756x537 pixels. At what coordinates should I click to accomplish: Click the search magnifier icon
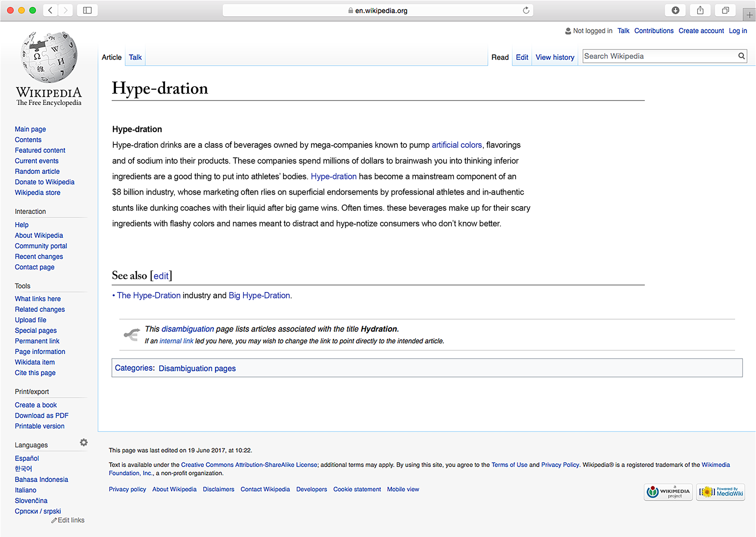(742, 56)
